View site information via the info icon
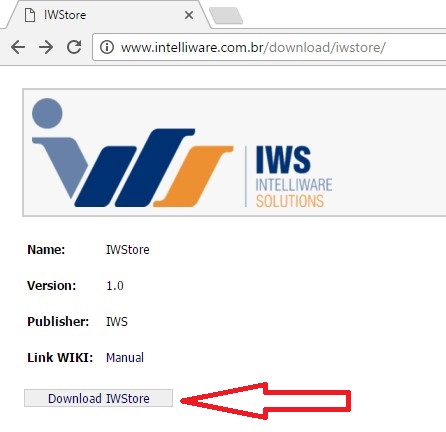 tap(107, 47)
